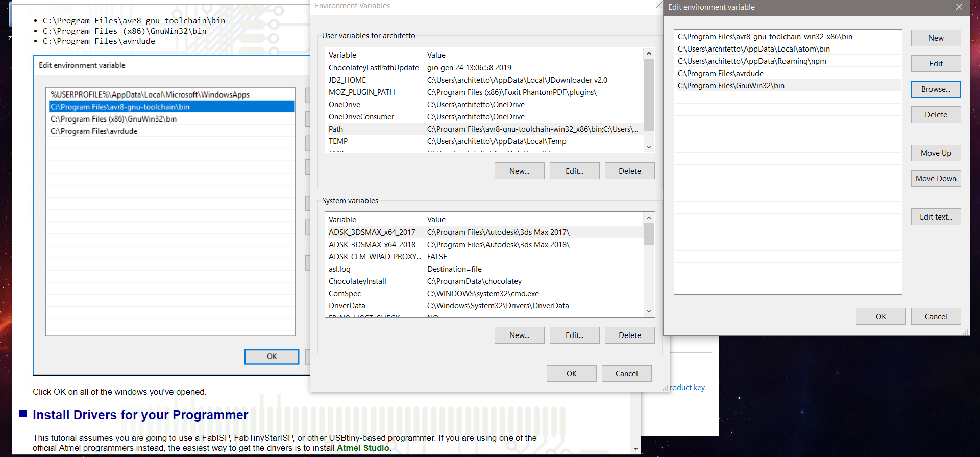Click the %USERPROFILE% WindowsApps row in tutorial image
The image size is (980, 457).
(170, 94)
